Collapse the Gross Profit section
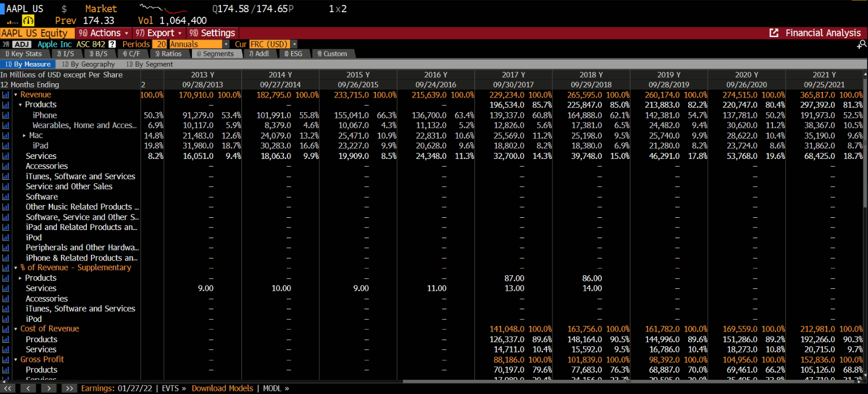The height and width of the screenshot is (394, 868). 16,359
